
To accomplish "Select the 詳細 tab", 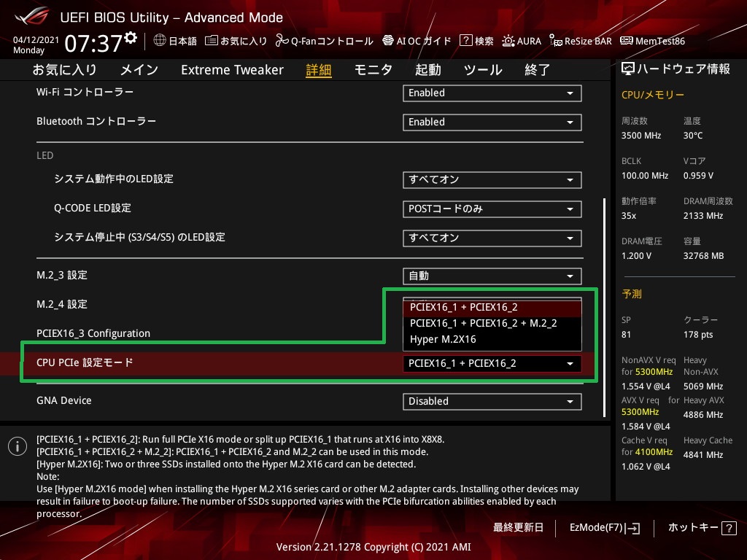I will click(319, 70).
